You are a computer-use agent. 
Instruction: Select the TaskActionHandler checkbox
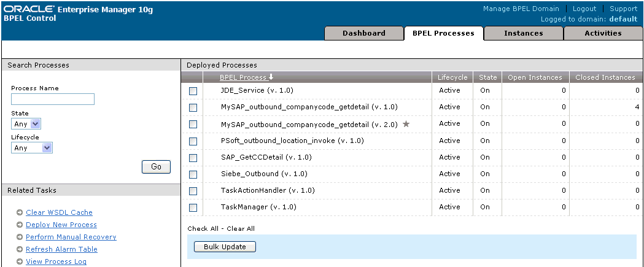(193, 191)
